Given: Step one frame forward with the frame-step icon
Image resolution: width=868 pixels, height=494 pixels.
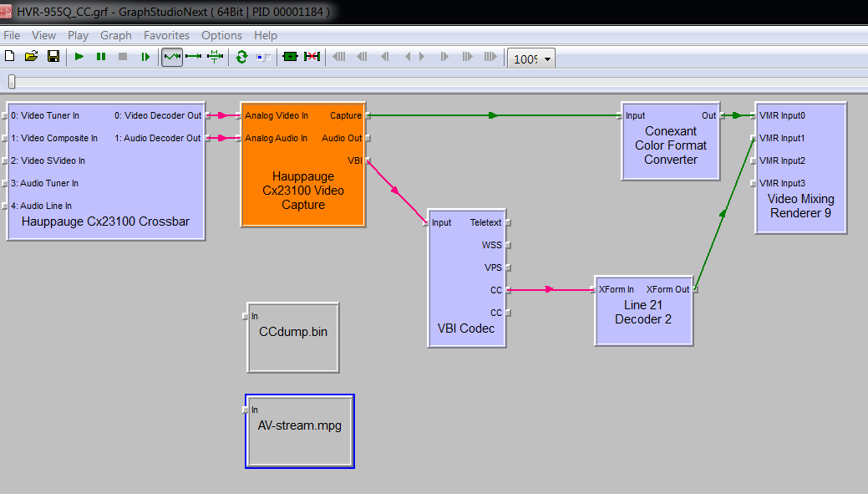Looking at the screenshot, I should [x=145, y=57].
